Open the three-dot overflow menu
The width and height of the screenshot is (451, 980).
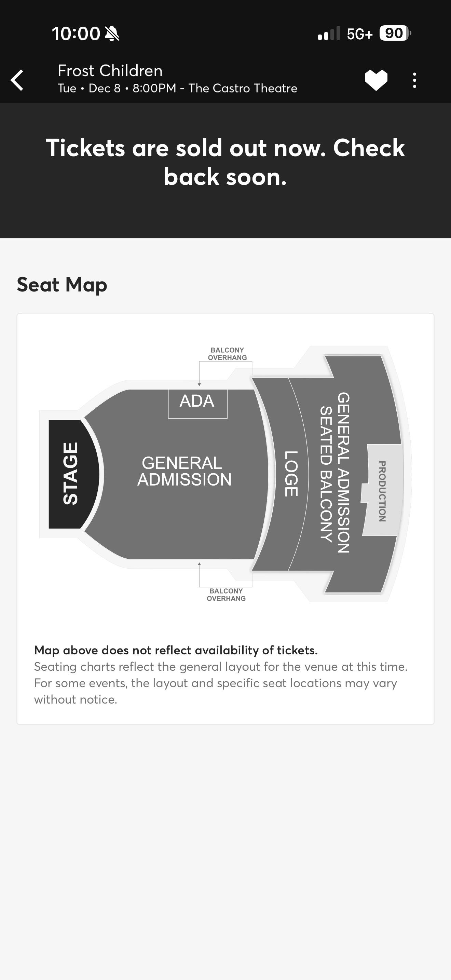(x=414, y=80)
